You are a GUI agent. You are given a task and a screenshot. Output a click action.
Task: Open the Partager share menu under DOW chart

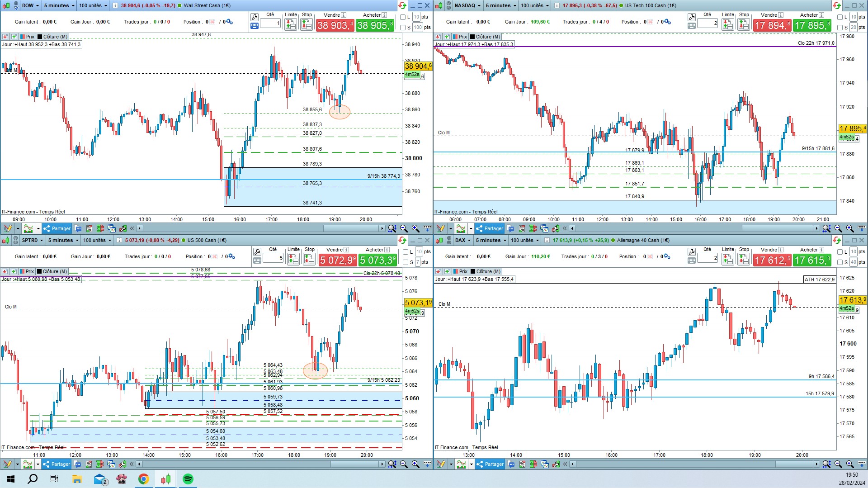point(57,228)
